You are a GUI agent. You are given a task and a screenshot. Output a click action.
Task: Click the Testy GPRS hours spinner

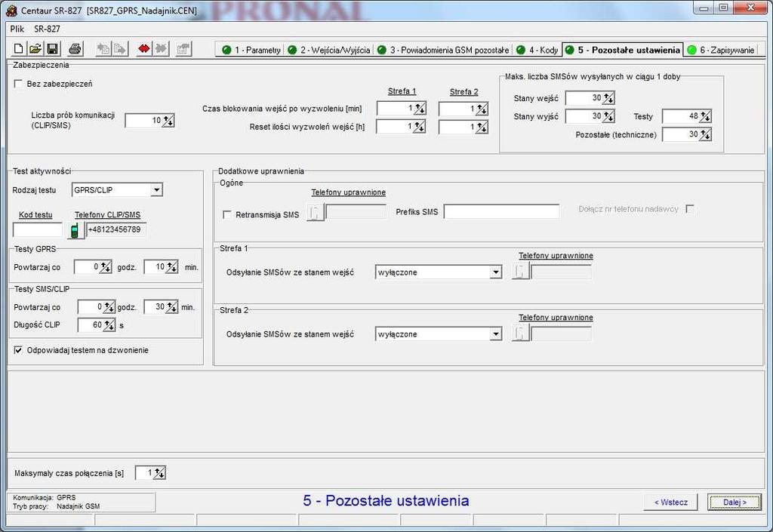click(x=106, y=267)
